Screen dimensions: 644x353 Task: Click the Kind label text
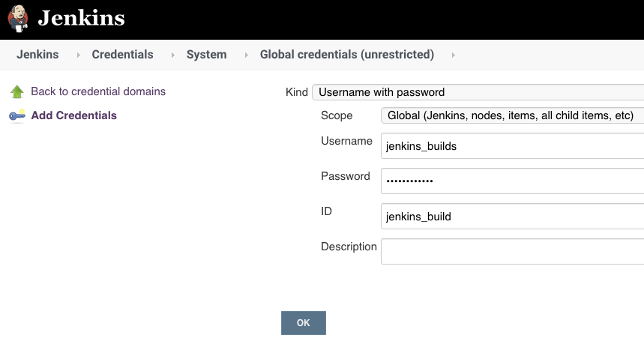297,92
